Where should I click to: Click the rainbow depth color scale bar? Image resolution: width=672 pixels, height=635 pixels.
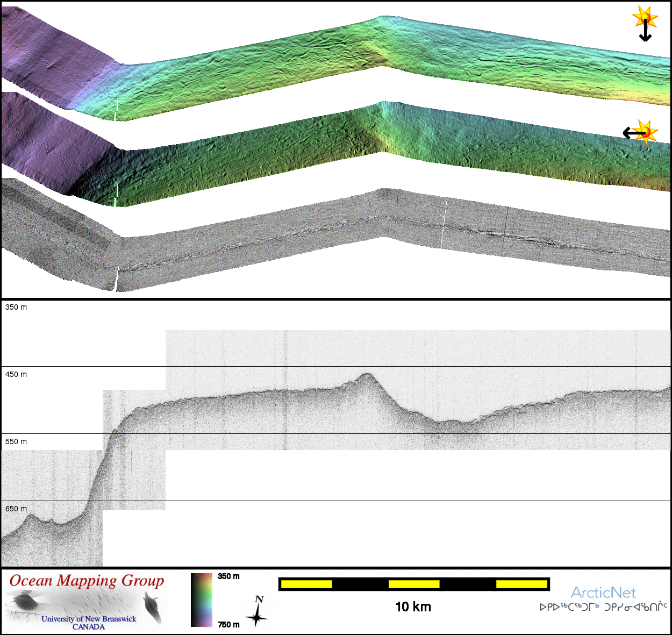(x=202, y=600)
